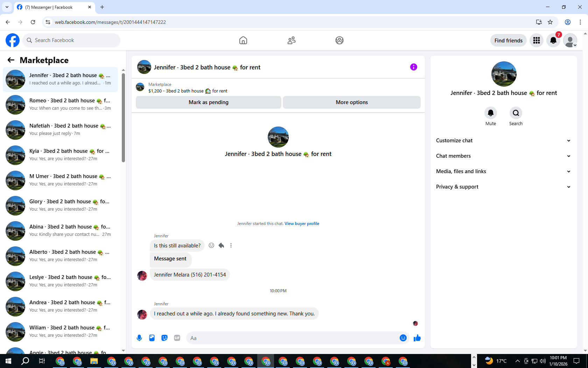Open the emoji picker in message box

403,338
